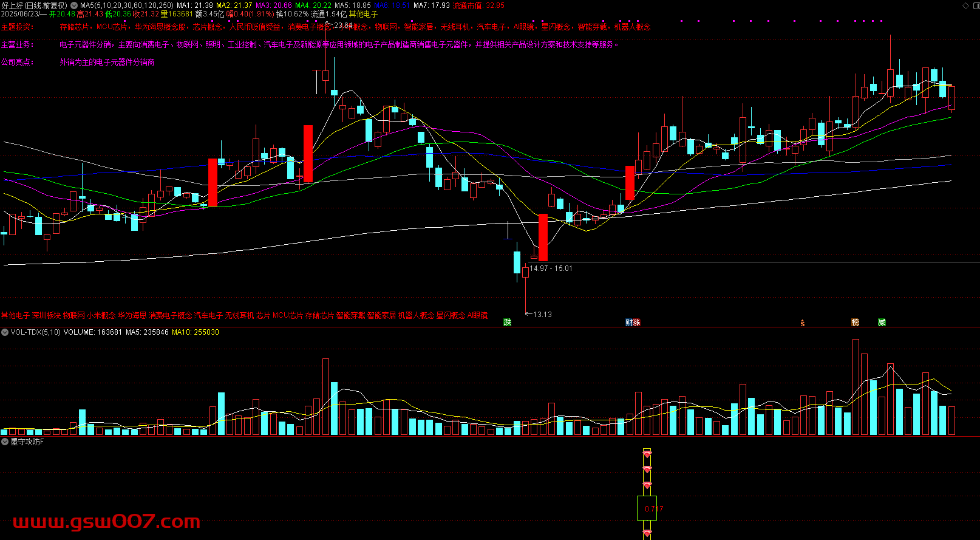The image size is (980, 540).
Task: Open the 物联网 concept tag below chart
Action: coord(73,315)
